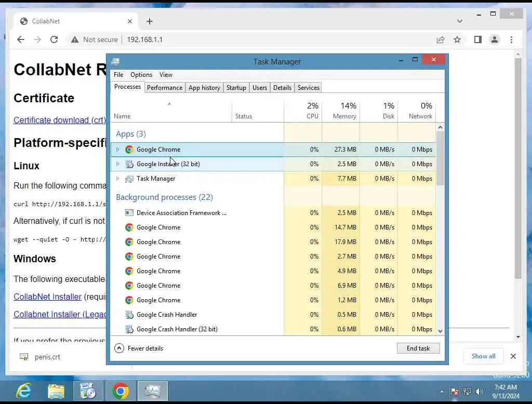Select background Google Chrome using 17.9 MB
This screenshot has width=532, height=404.
point(273,242)
